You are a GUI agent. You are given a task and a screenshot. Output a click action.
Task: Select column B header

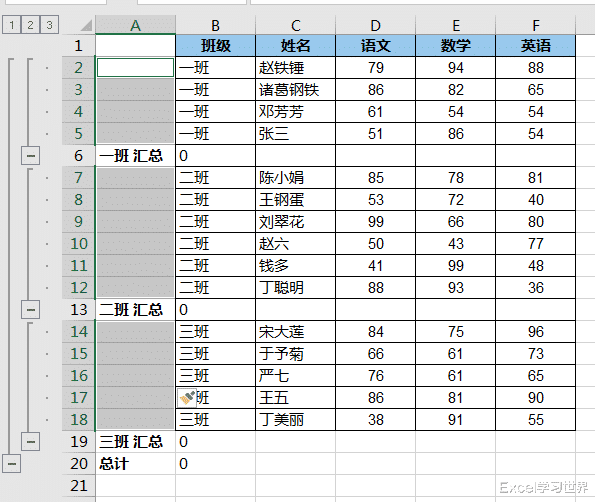coord(216,25)
